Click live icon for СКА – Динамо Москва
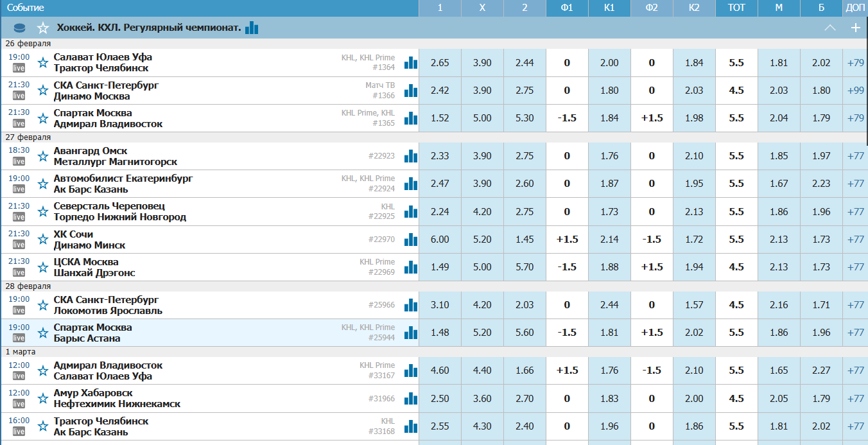Screen dimensions: 868x445 tap(19, 96)
